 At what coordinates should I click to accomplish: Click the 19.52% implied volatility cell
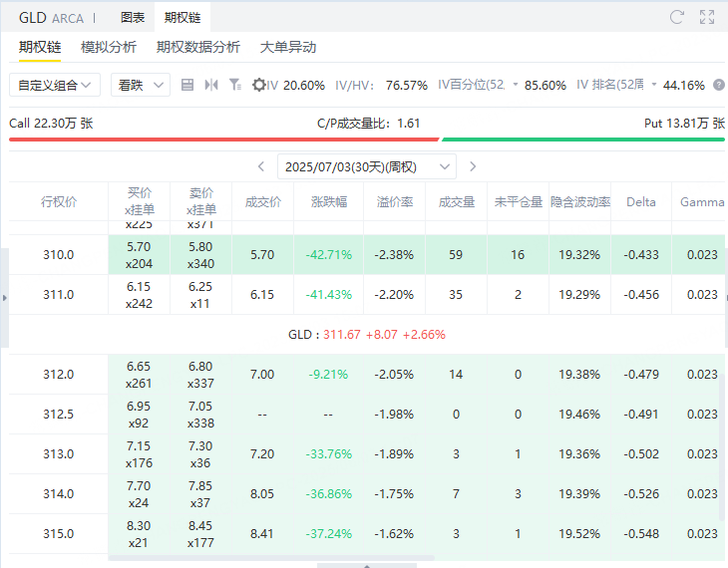point(579,534)
